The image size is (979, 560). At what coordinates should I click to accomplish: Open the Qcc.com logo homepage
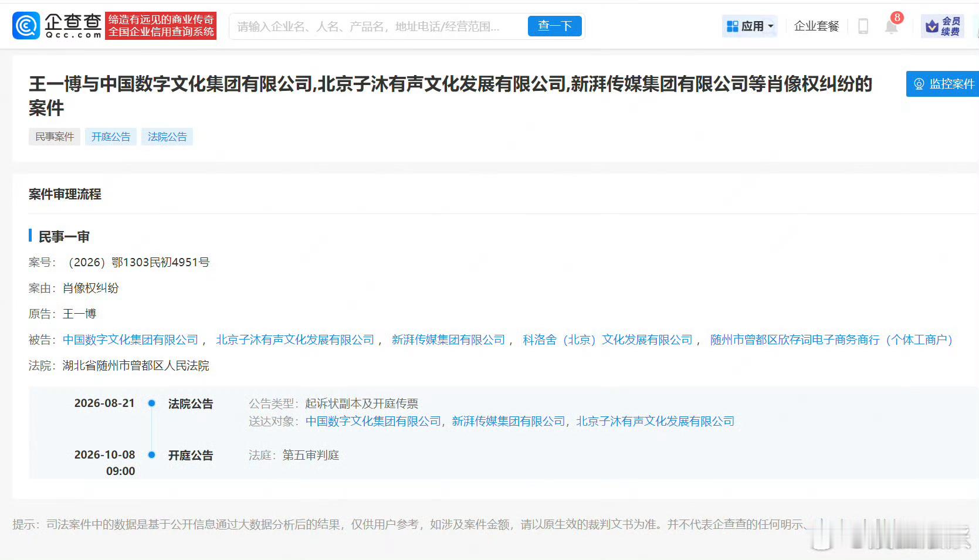tap(57, 26)
